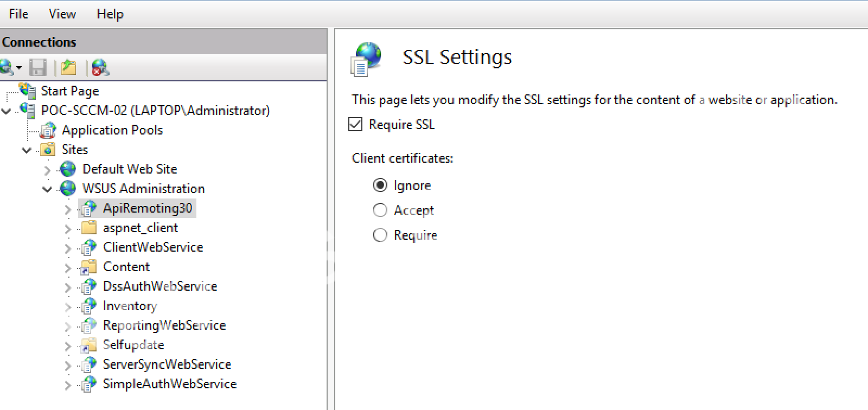
Task: Open the File menu
Action: pyautogui.click(x=18, y=14)
